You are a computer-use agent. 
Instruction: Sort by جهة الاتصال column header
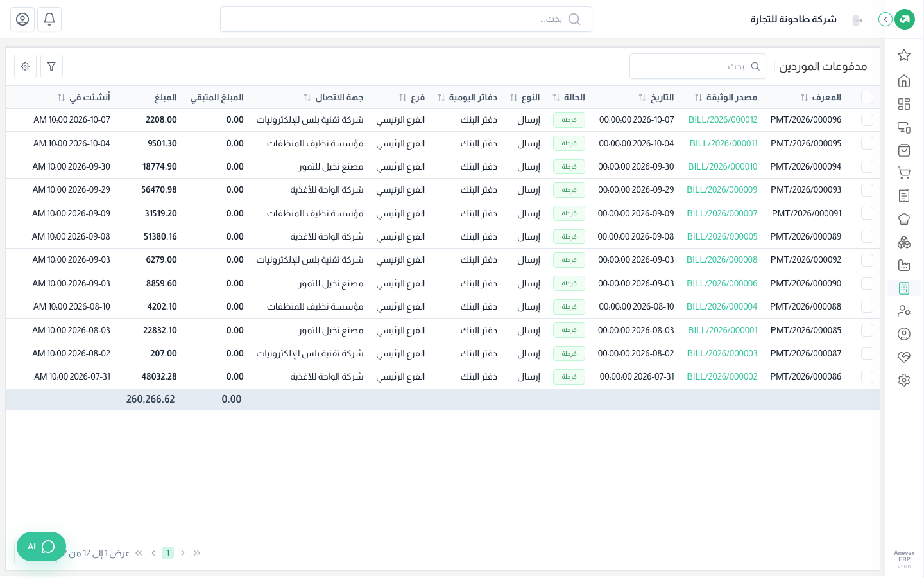[x=334, y=97]
